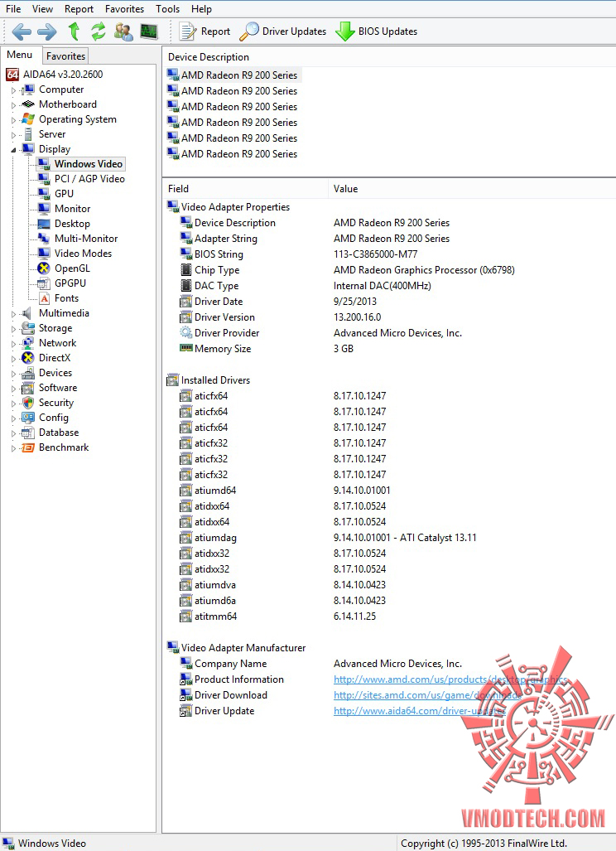The height and width of the screenshot is (851, 616).
Task: Click the monitor graph toolbar icon
Action: pos(148,31)
